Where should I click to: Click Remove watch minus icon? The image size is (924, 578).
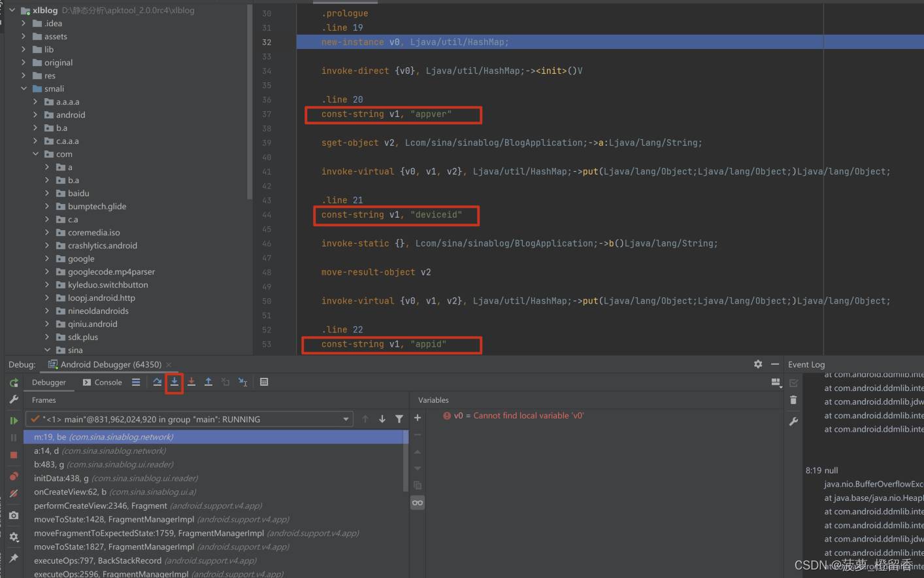click(418, 435)
